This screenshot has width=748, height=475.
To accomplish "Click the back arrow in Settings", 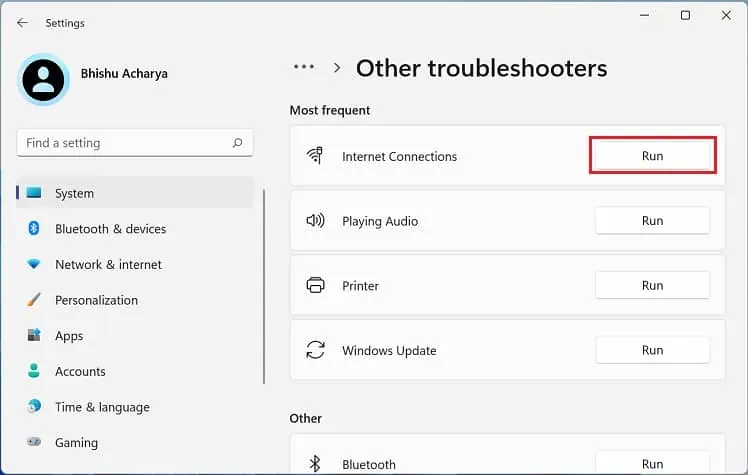I will pos(22,22).
